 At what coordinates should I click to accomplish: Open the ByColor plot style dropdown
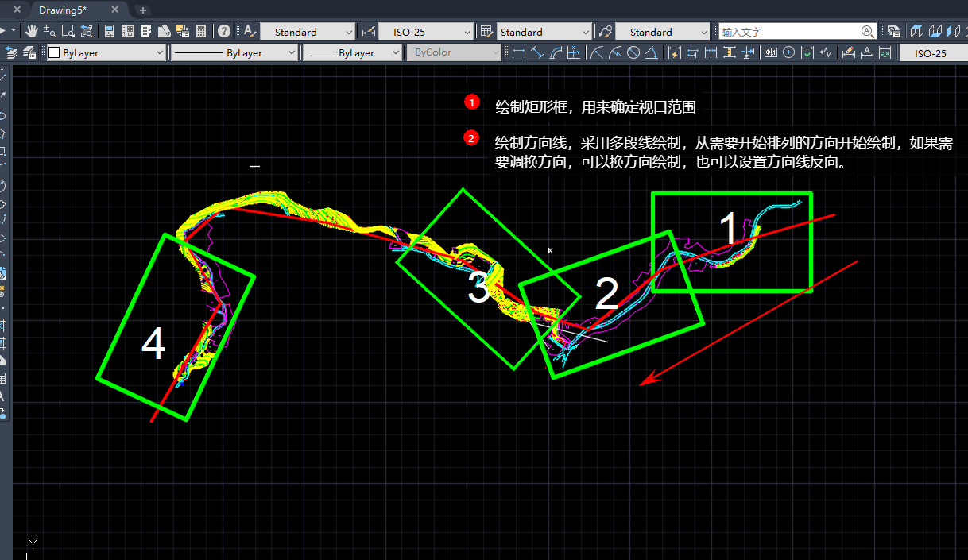[454, 52]
